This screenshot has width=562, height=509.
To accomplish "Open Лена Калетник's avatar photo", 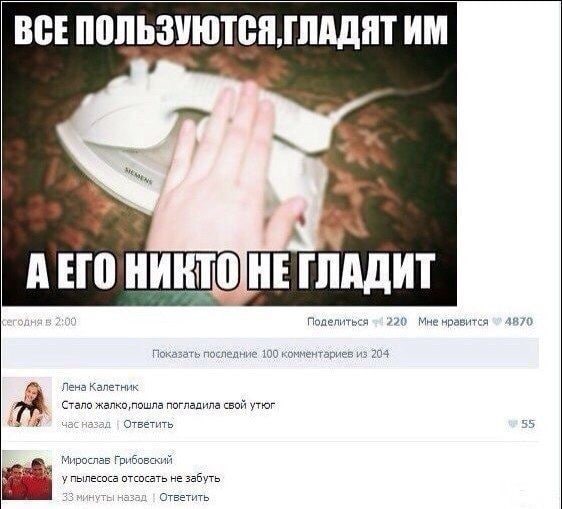I will click(x=27, y=402).
